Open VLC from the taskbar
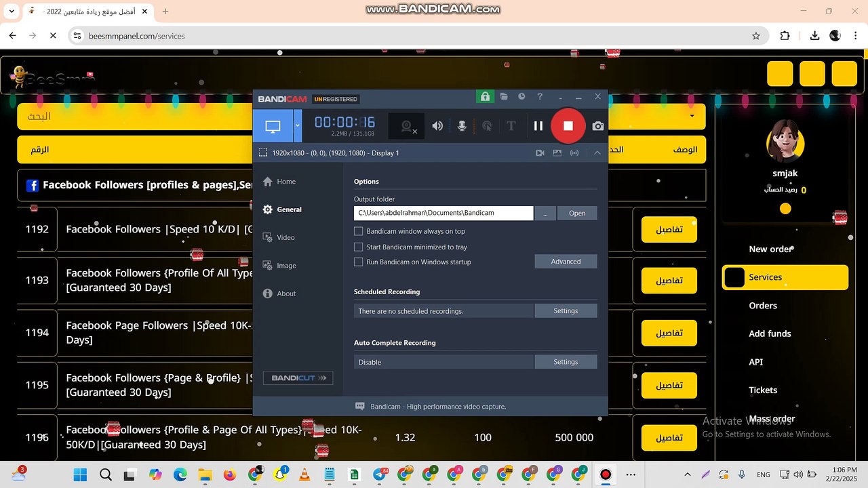The width and height of the screenshot is (868, 488). coord(304,474)
